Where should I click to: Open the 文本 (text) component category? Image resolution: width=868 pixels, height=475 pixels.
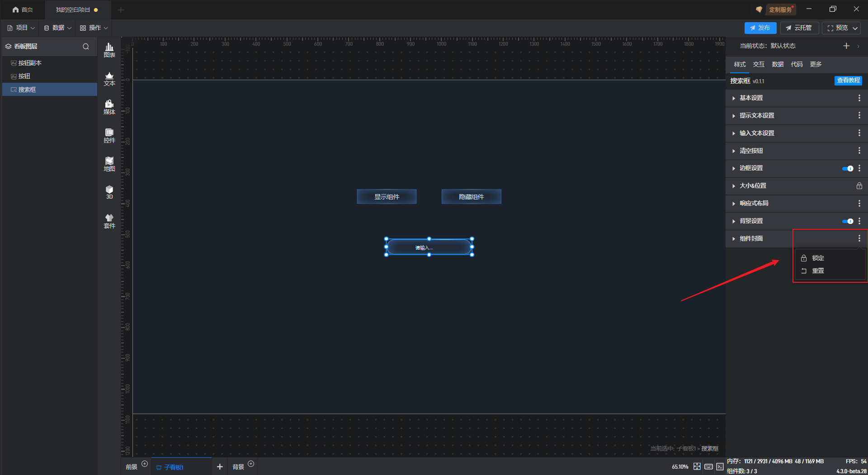pos(109,79)
